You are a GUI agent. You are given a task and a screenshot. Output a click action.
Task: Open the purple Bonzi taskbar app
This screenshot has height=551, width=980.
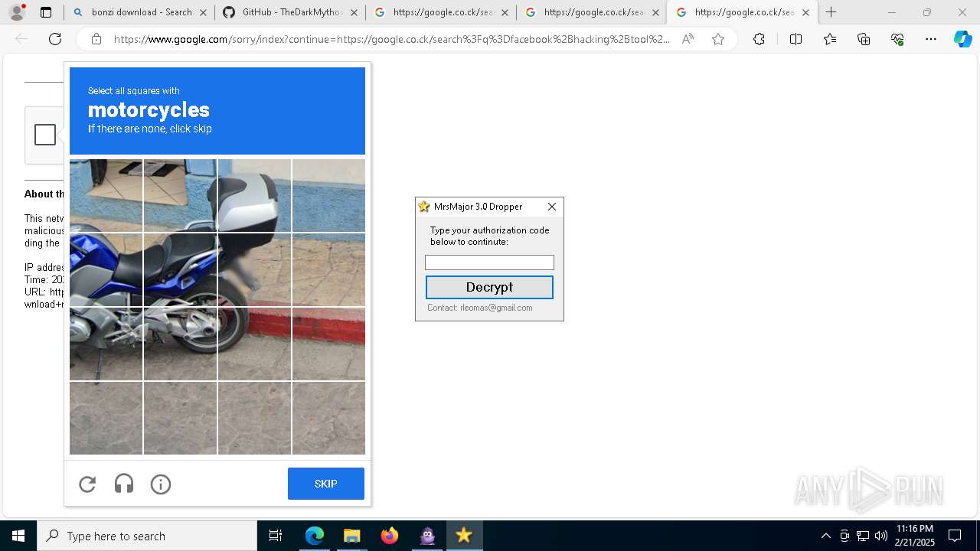pos(427,536)
